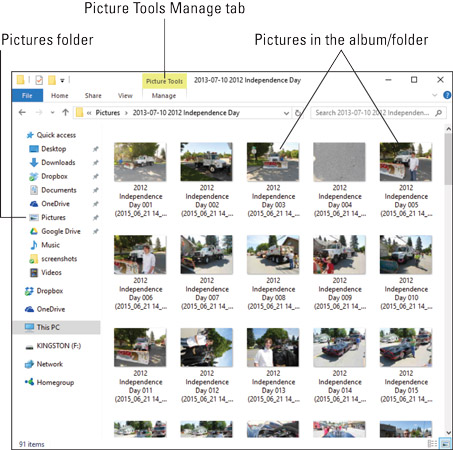The height and width of the screenshot is (450, 453).
Task: Click the search magnifier icon
Action: point(439,113)
